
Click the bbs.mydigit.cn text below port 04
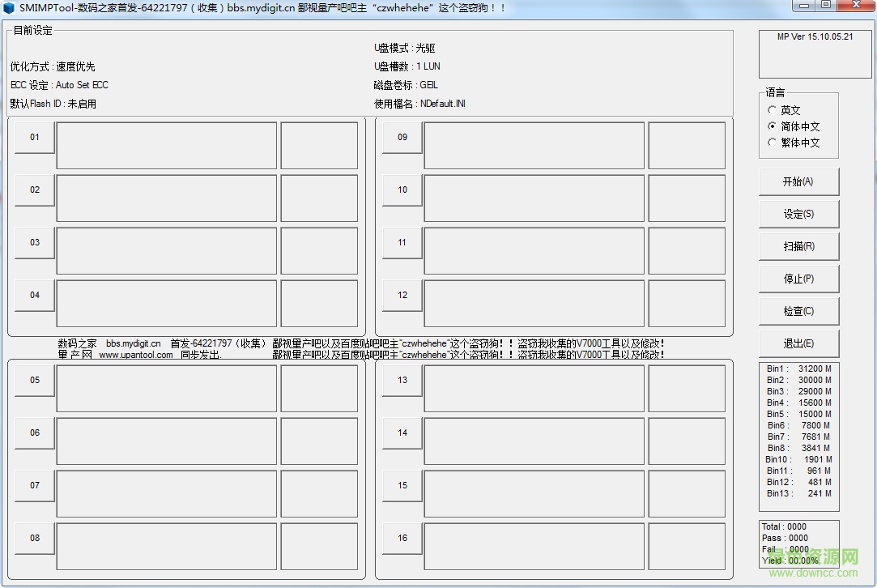point(133,343)
